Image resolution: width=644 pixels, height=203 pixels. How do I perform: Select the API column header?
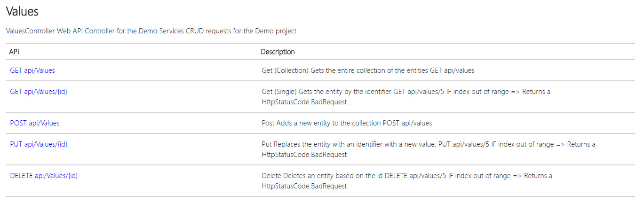pos(14,52)
